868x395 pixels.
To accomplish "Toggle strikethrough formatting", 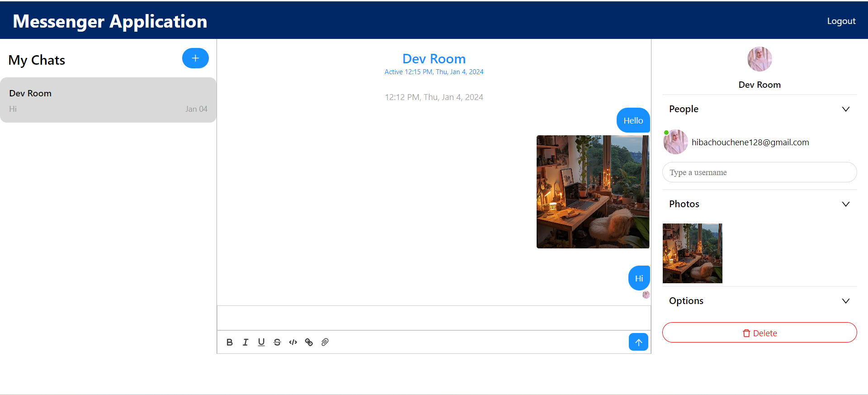I will coord(277,342).
